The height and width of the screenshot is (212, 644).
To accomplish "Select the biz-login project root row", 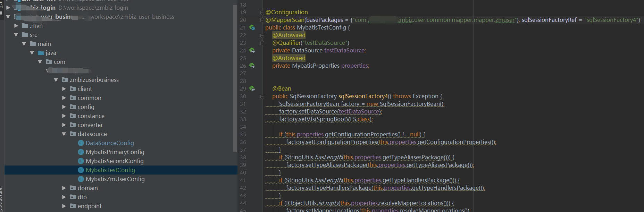I will pos(121,8).
